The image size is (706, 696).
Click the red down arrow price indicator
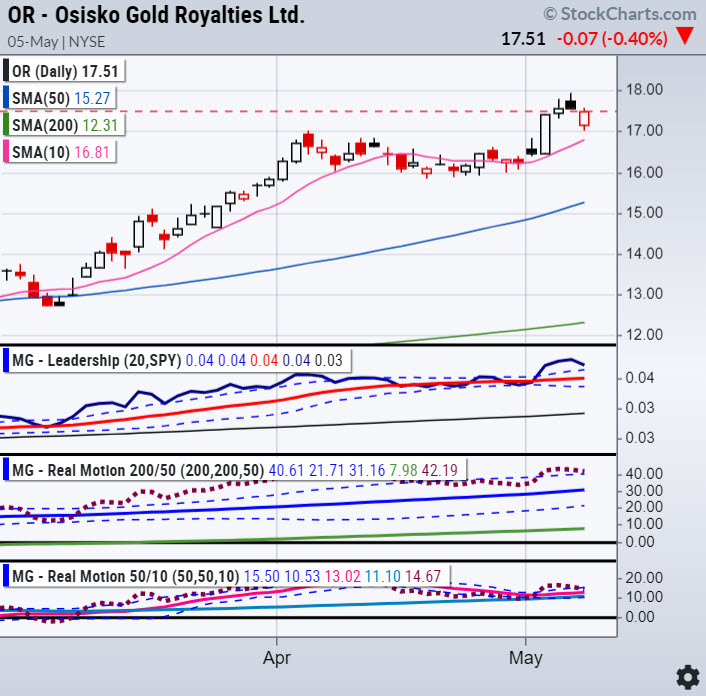(685, 36)
